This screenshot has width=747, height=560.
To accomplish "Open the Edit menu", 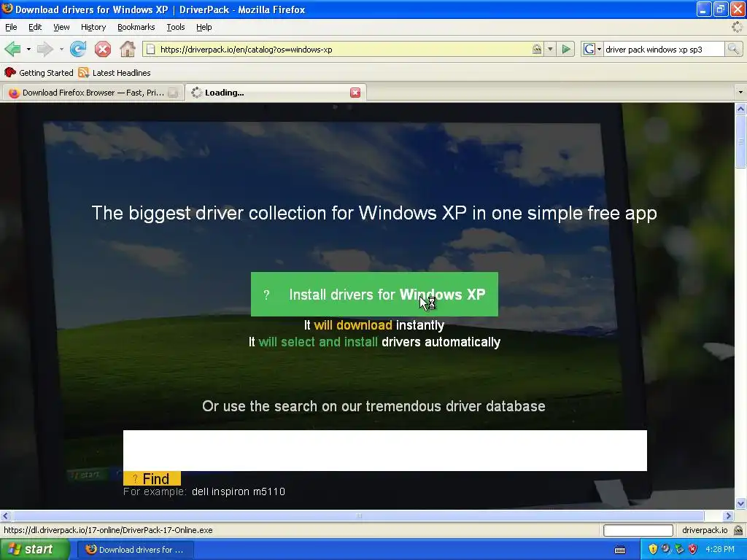I will pos(35,27).
